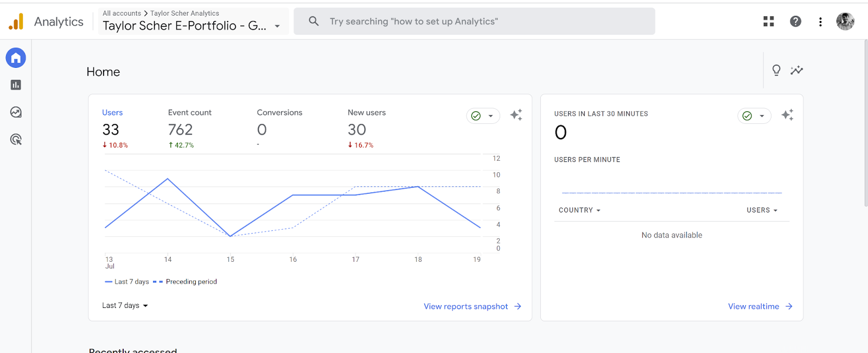The width and height of the screenshot is (868, 353).
Task: Click the No data available text
Action: tap(672, 235)
